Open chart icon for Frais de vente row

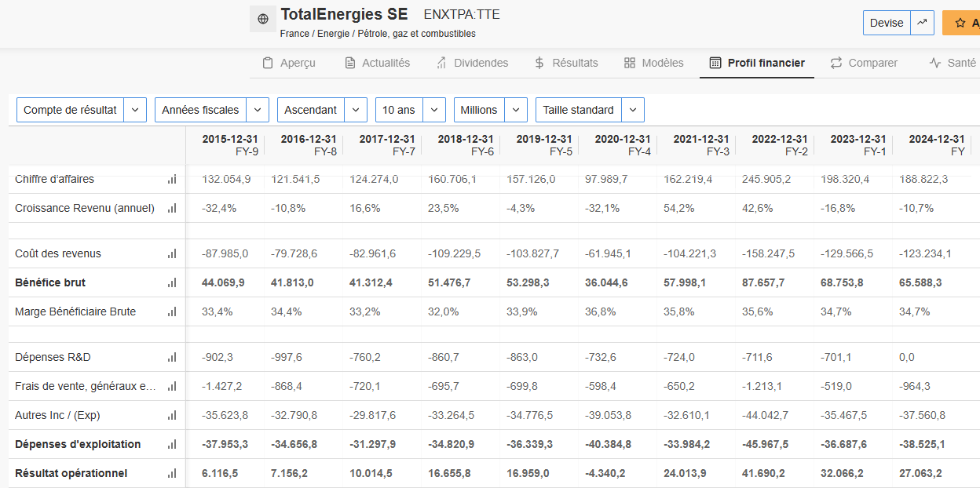[171, 386]
